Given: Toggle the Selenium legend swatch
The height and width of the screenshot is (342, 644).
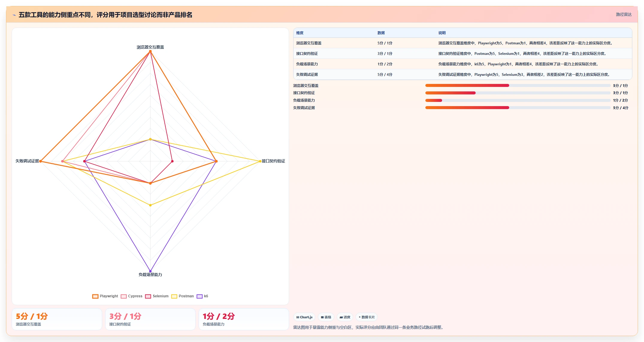Looking at the screenshot, I should (148, 296).
